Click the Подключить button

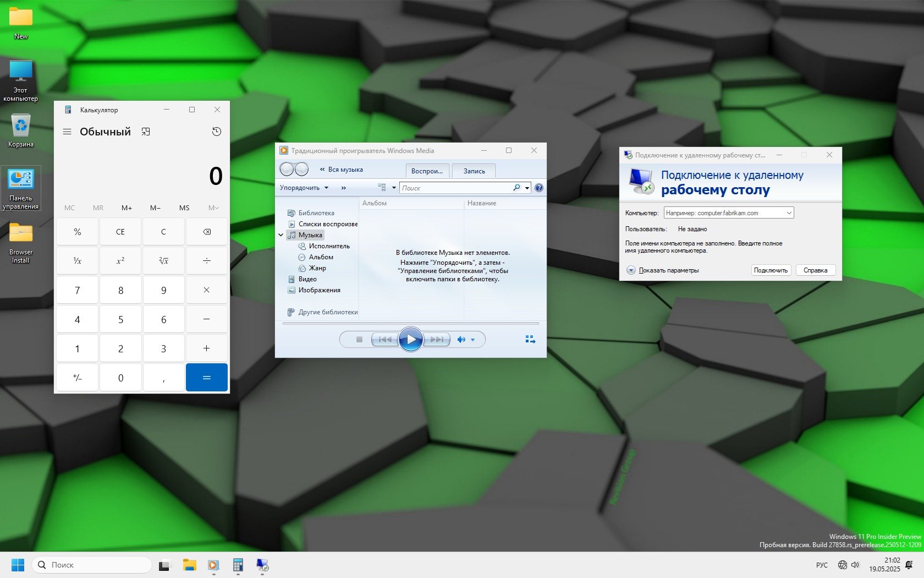tap(771, 270)
